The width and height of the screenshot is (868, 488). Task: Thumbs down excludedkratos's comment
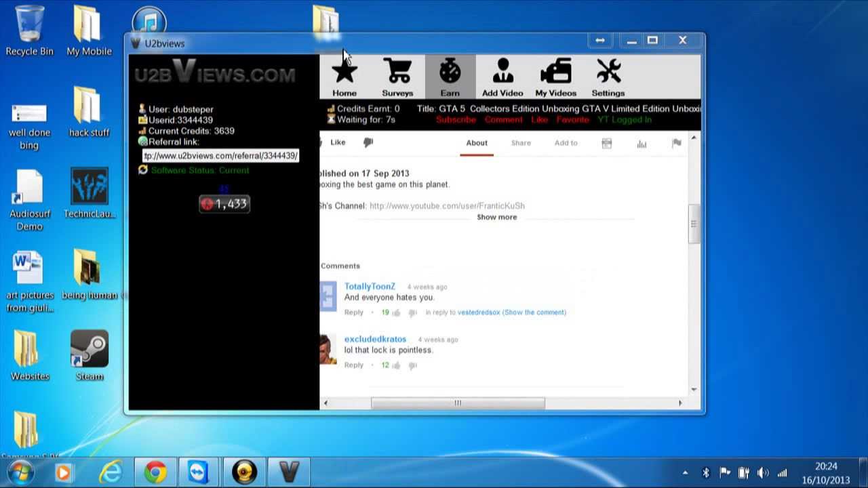click(412, 366)
